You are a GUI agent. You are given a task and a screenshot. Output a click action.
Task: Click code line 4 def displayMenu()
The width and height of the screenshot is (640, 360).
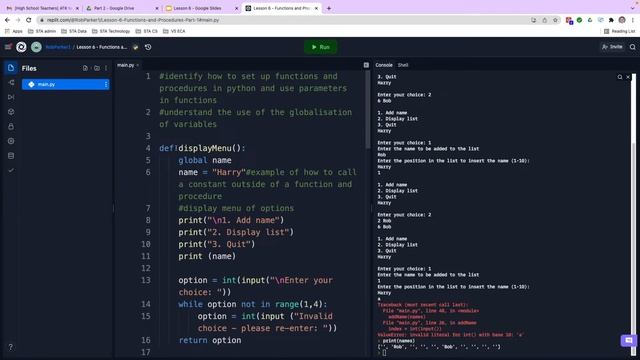pyautogui.click(x=202, y=148)
